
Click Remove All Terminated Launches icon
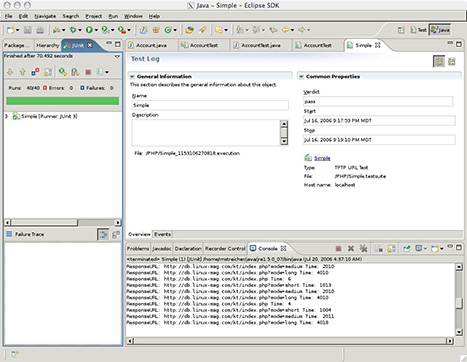pos(363,248)
